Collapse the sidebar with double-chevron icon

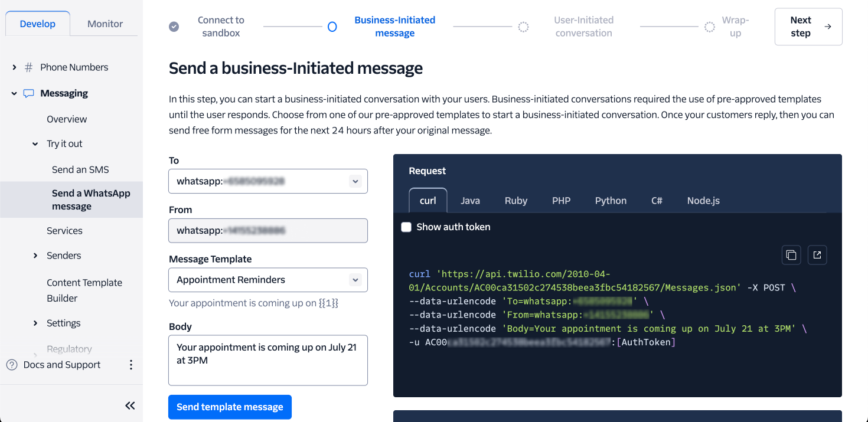coord(130,405)
